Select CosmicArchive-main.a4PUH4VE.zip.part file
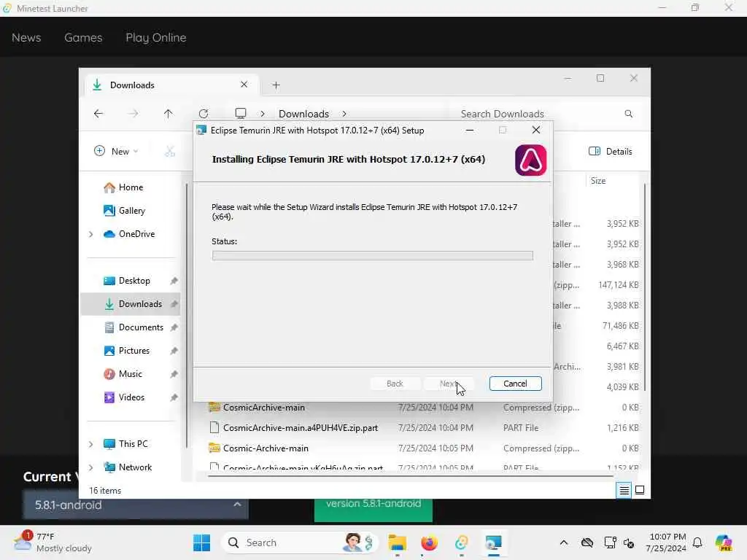The width and height of the screenshot is (747, 560). click(x=300, y=427)
